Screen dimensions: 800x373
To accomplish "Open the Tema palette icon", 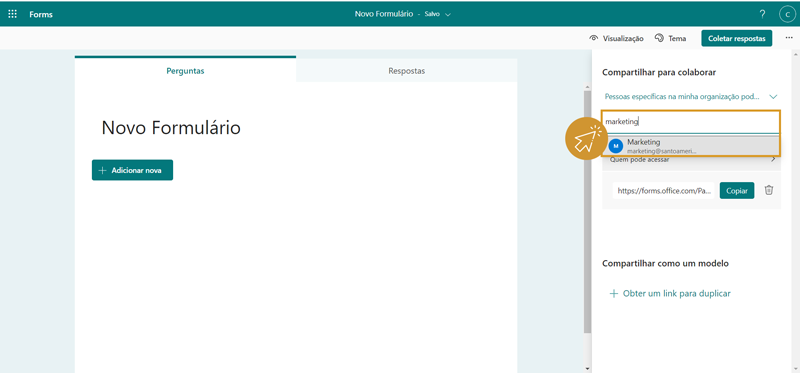I will tap(660, 38).
